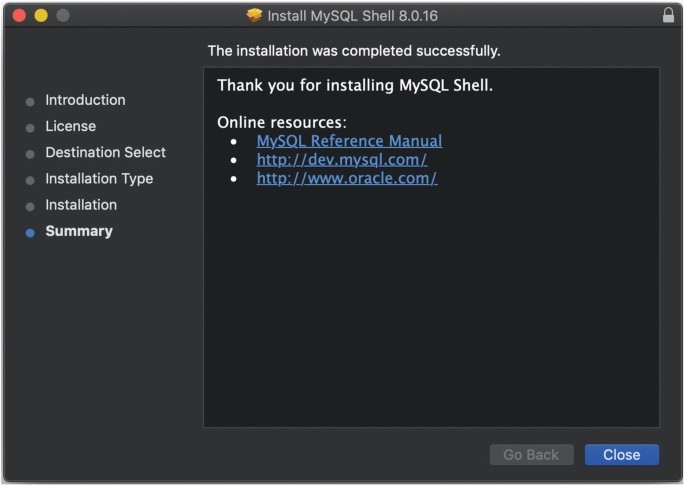Click the red close window button
Viewport: 685px width, 486px height.
pos(19,16)
